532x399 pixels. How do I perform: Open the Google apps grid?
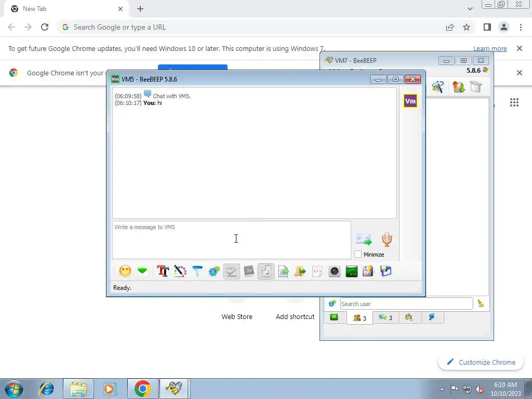tap(514, 102)
